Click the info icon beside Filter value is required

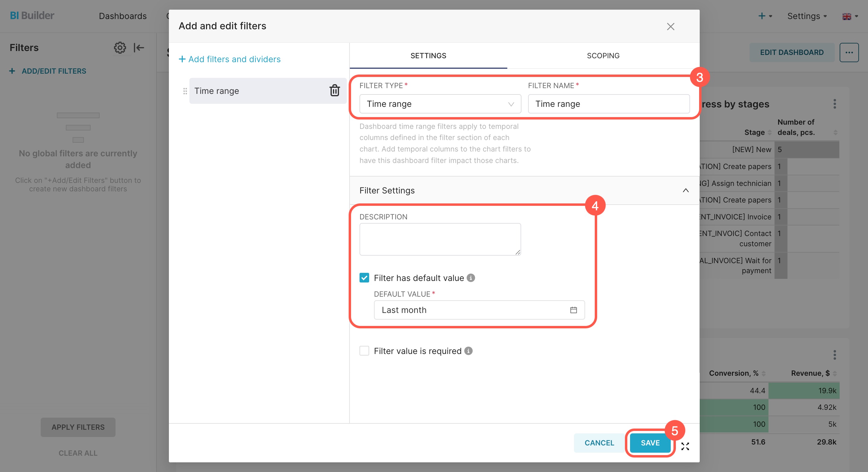pyautogui.click(x=468, y=351)
